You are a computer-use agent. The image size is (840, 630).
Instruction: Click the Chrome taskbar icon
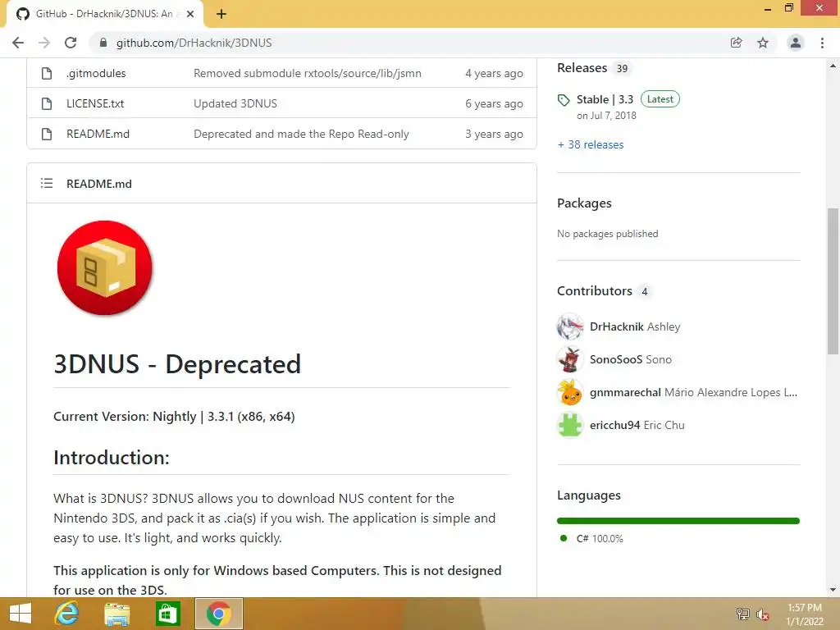pyautogui.click(x=218, y=614)
